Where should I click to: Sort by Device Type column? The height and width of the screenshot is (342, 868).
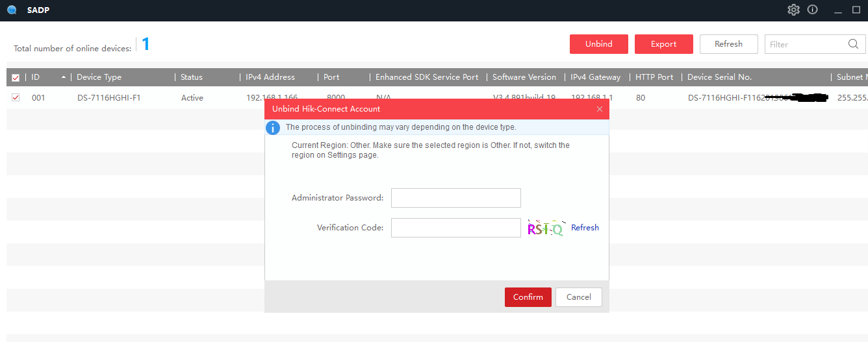tap(99, 77)
